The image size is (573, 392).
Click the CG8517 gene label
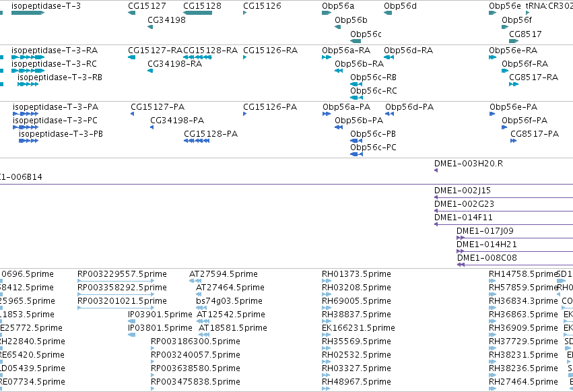click(x=525, y=34)
